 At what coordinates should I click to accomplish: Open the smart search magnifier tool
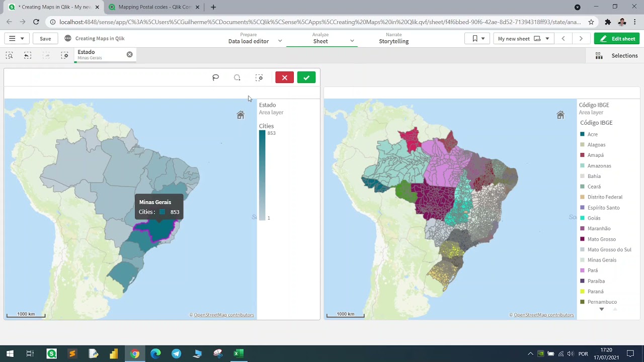(9, 55)
